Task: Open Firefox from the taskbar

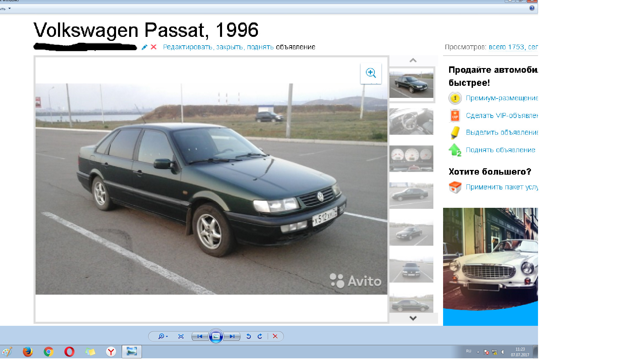Action: tap(28, 352)
